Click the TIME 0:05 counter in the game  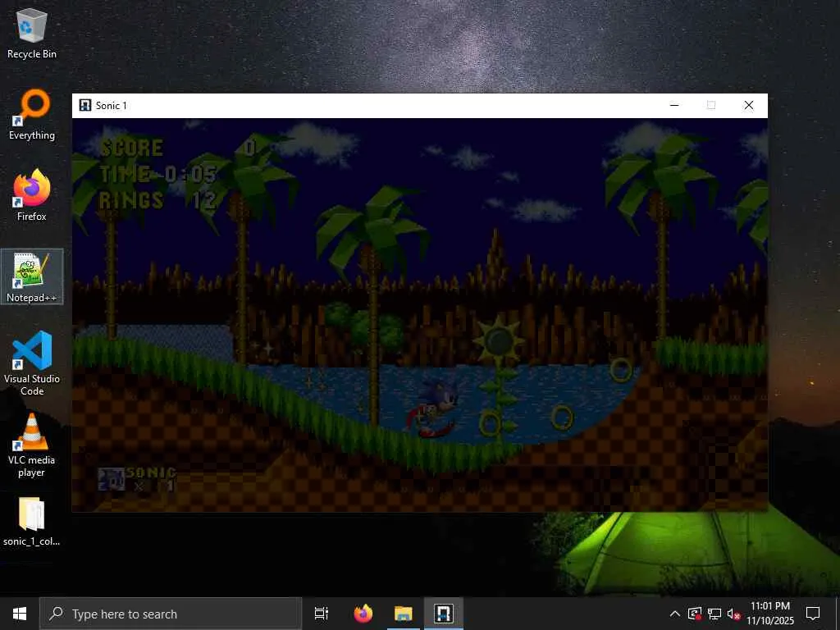tap(158, 174)
